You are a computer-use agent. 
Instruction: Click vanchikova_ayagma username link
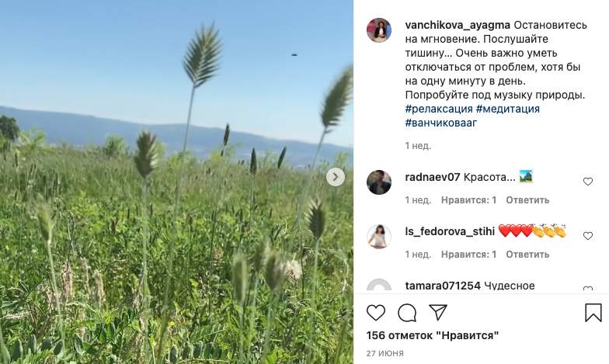pos(458,25)
